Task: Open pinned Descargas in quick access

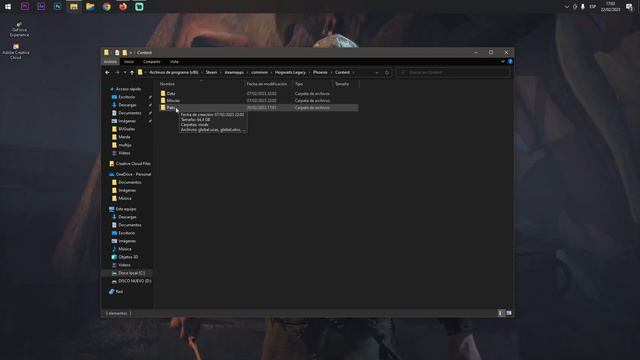Action: click(x=127, y=105)
